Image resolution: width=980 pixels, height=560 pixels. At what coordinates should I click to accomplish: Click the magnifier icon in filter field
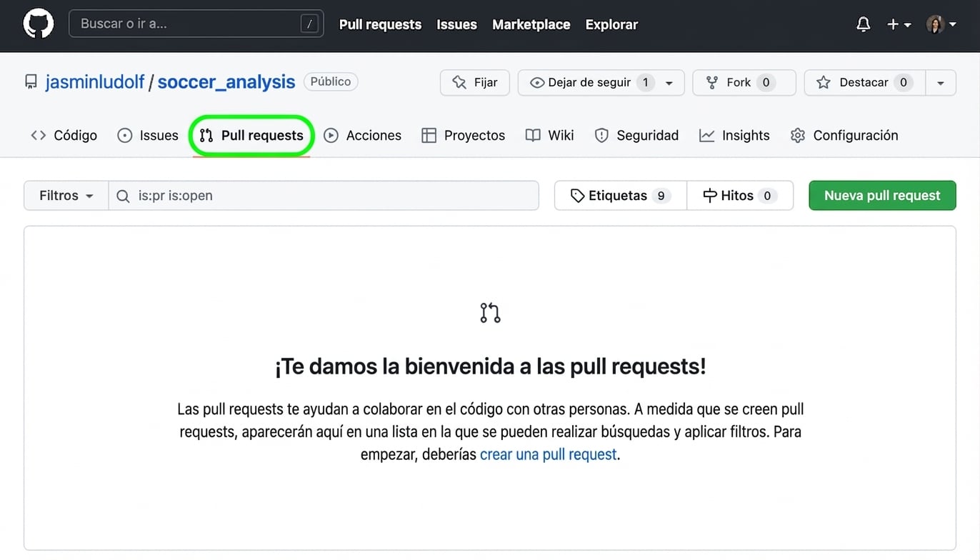point(124,196)
